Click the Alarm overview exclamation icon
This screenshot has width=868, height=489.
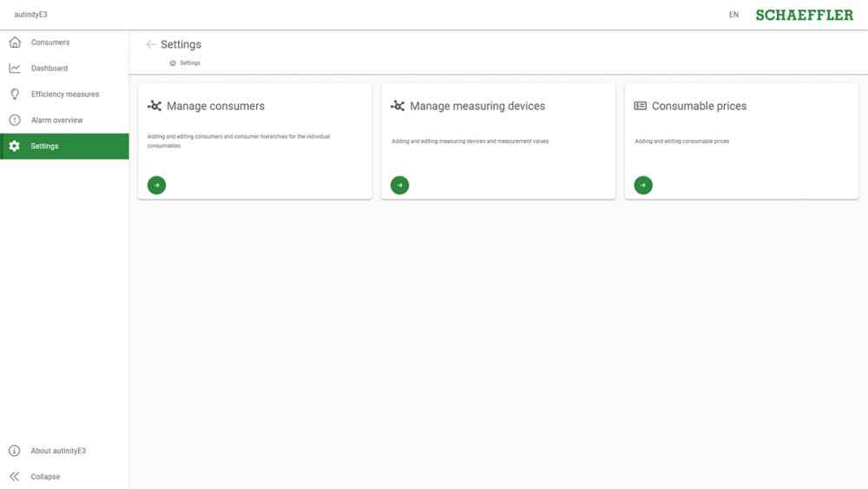tap(15, 121)
